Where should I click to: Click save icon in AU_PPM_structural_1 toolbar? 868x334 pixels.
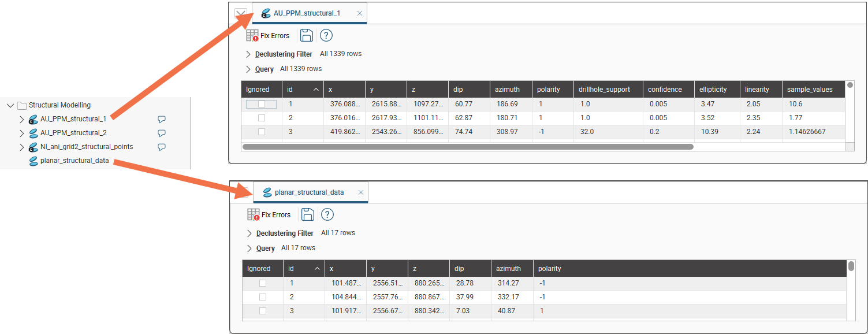click(307, 36)
